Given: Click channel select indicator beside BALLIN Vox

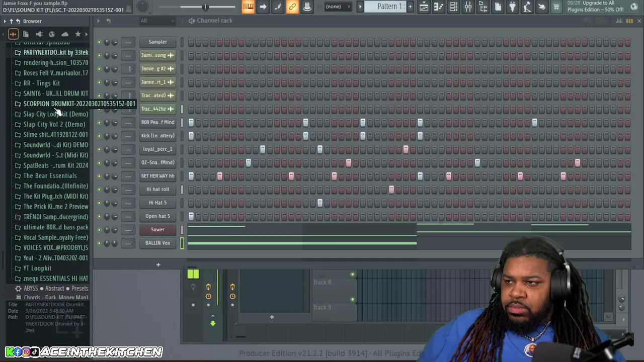Looking at the screenshot, I should [182, 243].
